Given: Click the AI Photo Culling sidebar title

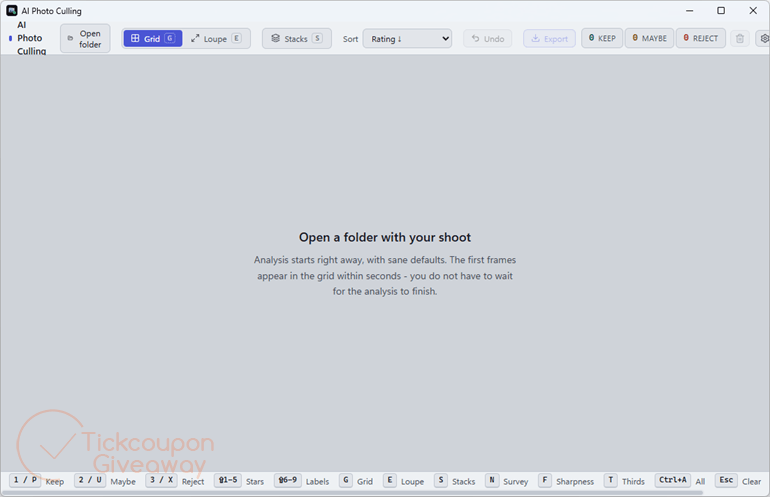Looking at the screenshot, I should [x=31, y=38].
